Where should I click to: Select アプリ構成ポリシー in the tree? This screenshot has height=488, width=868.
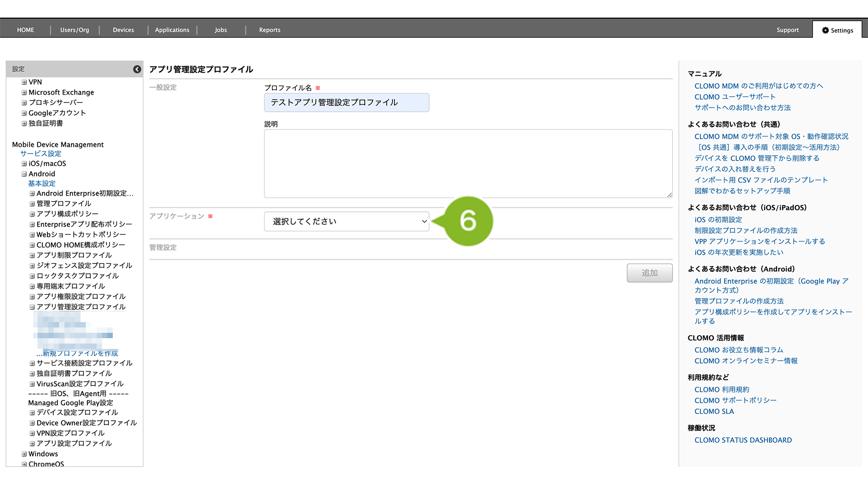pos(67,214)
